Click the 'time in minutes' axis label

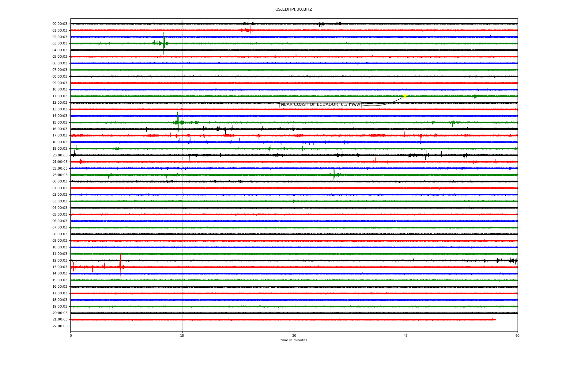[x=294, y=340]
